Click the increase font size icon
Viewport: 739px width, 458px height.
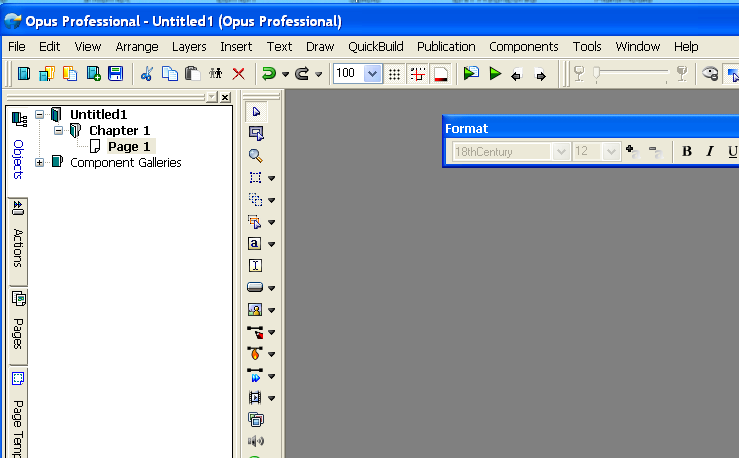632,152
